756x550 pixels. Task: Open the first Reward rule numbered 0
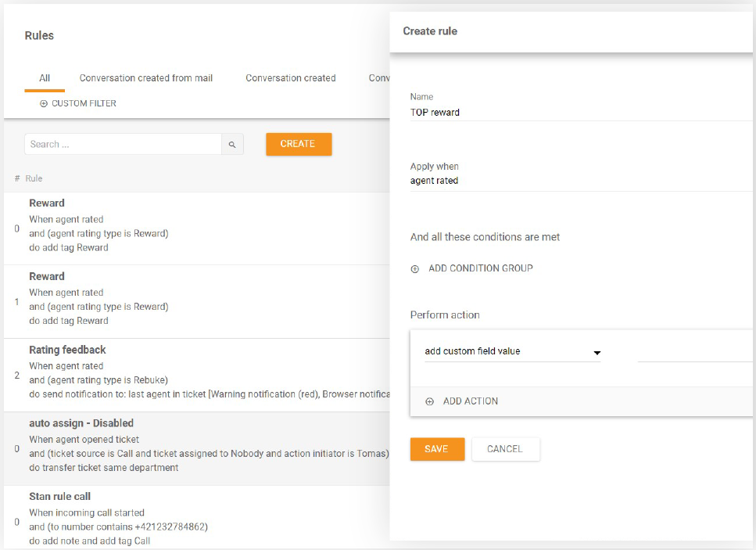click(197, 228)
